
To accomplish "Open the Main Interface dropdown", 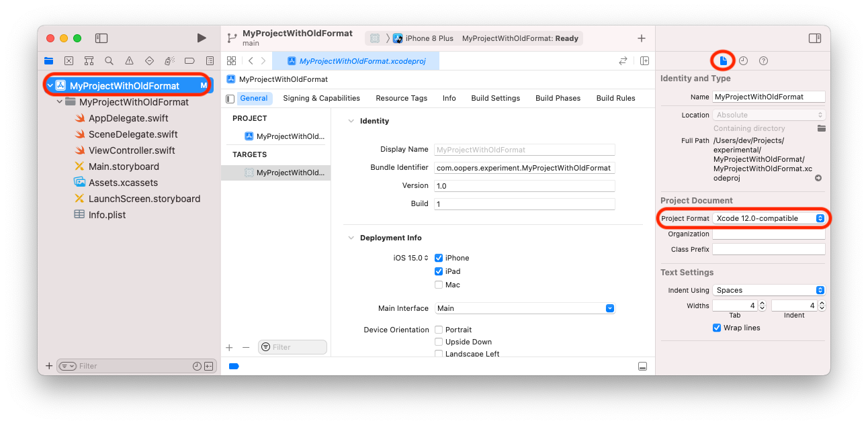I will [x=525, y=308].
